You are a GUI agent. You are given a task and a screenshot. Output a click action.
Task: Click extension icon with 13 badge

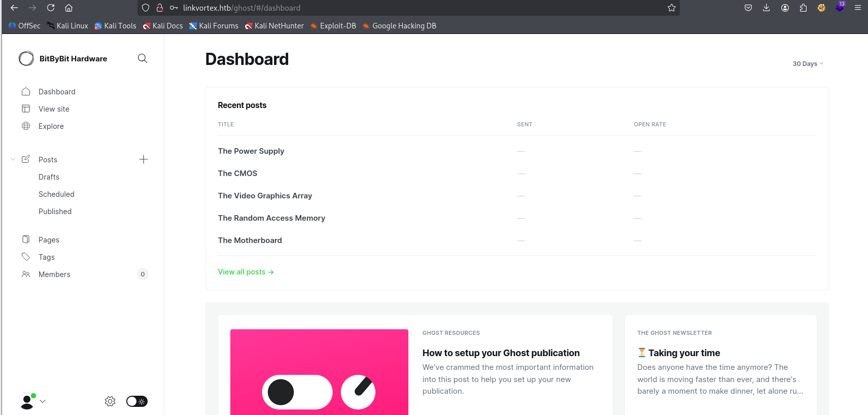click(x=840, y=7)
